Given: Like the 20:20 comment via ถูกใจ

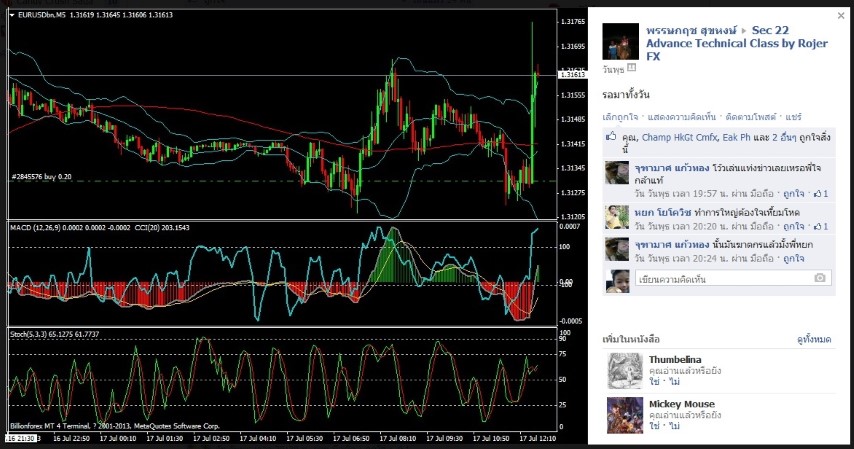Looking at the screenshot, I should 794,226.
